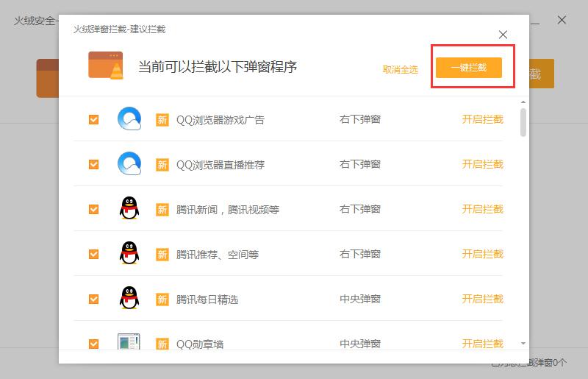Click the 新 badge beside 腾讯推荐、空间等

162,255
